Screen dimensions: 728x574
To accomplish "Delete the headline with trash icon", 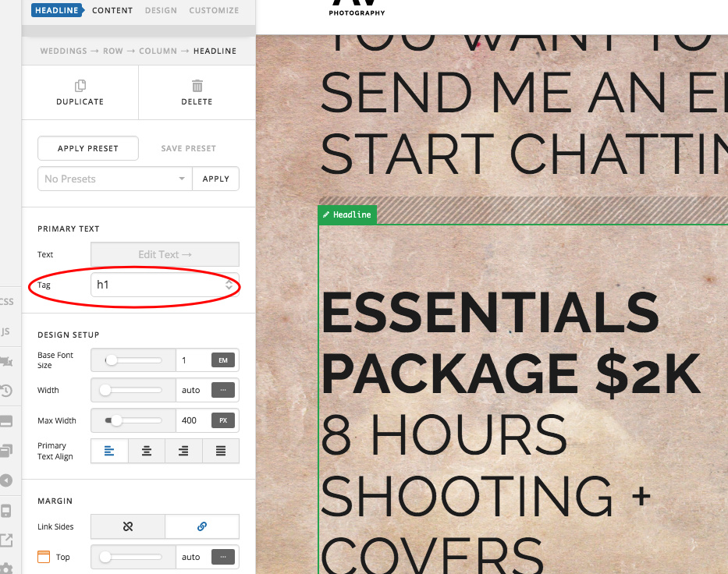I will [197, 86].
